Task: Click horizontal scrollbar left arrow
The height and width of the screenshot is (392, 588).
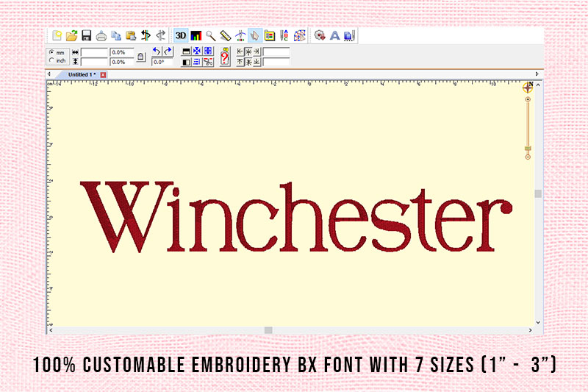Action: tap(51, 330)
